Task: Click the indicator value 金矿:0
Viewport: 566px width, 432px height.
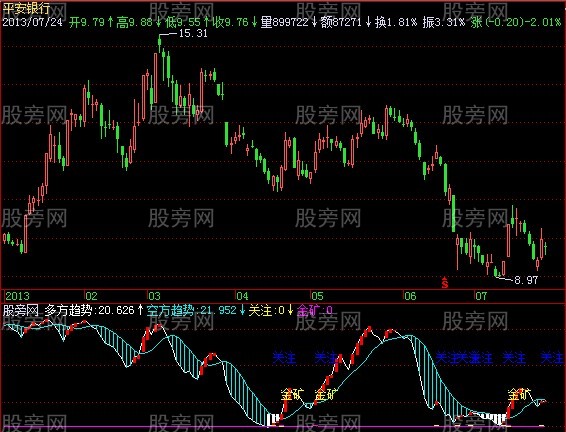Action: point(315,310)
